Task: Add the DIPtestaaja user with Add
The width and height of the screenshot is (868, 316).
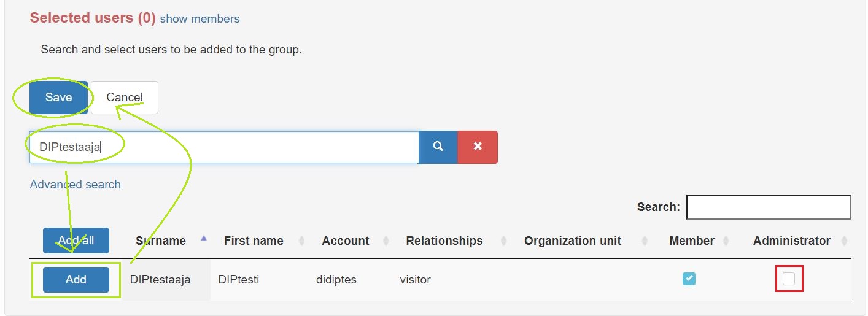Action: (x=76, y=280)
